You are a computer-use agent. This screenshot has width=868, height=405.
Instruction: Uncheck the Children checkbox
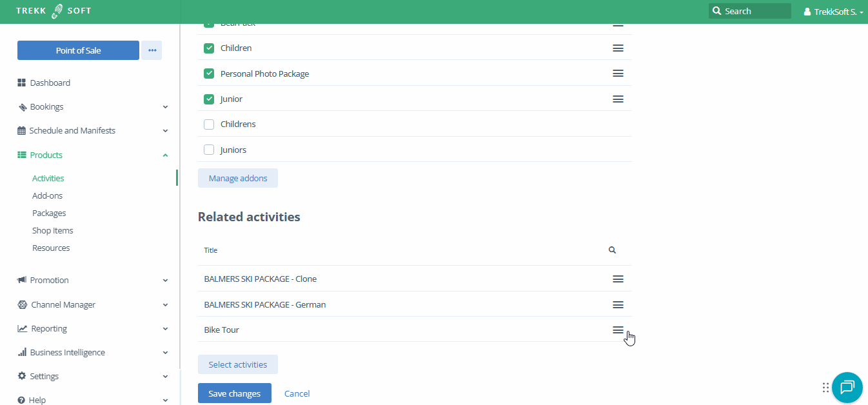coord(208,48)
